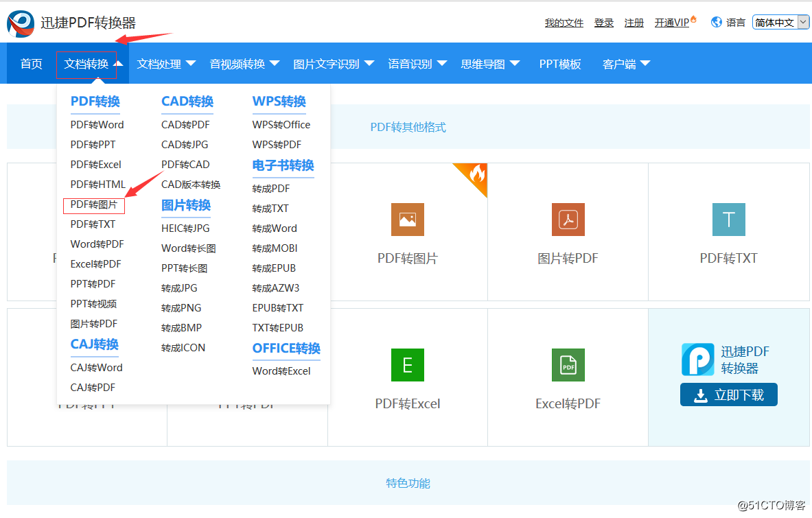The height and width of the screenshot is (518, 812).
Task: Select 转成ICON from the menu
Action: coord(183,348)
